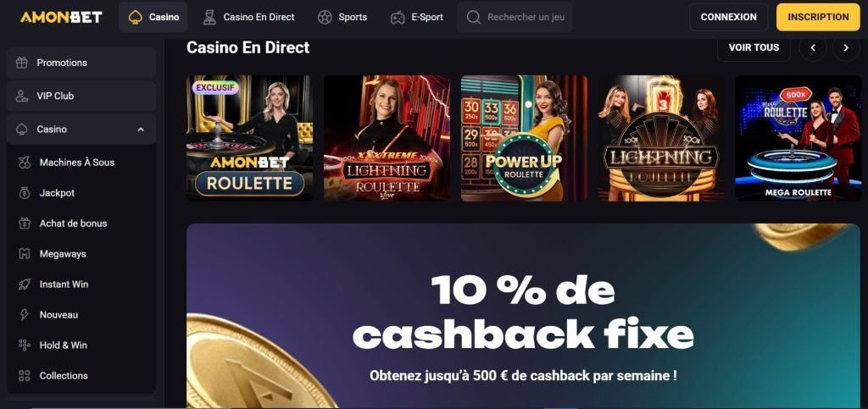
Task: Show previous Casino En Direct games arrow
Action: (x=813, y=47)
